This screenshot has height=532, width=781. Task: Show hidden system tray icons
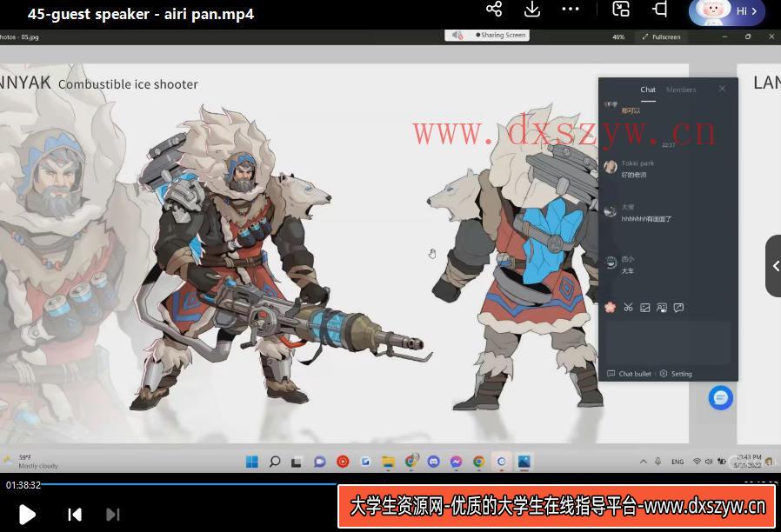tap(643, 462)
